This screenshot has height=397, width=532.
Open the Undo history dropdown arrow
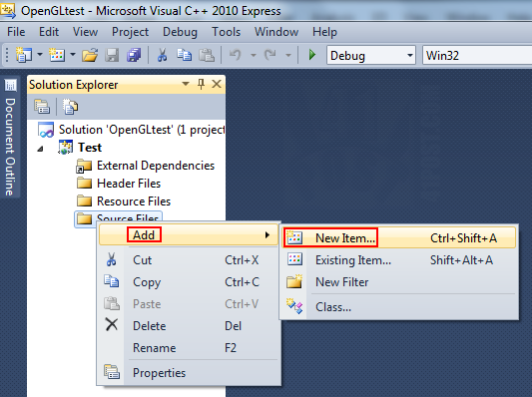(254, 55)
